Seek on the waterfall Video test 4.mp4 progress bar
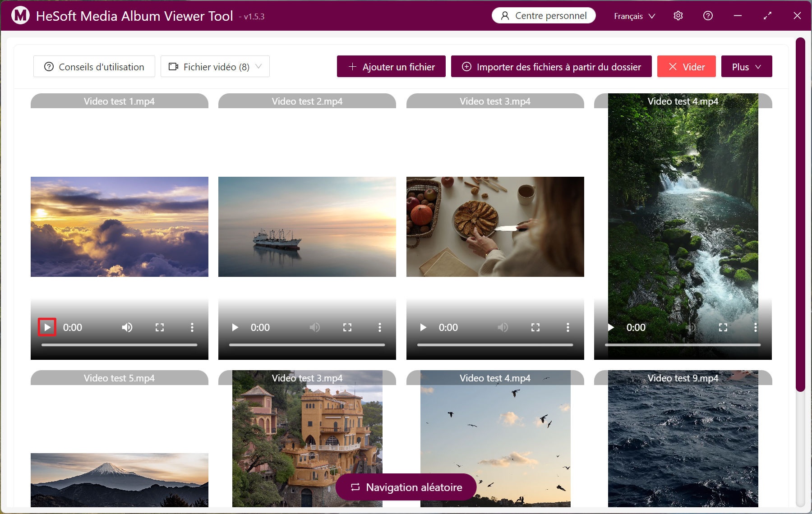The image size is (812, 514). coord(683,345)
